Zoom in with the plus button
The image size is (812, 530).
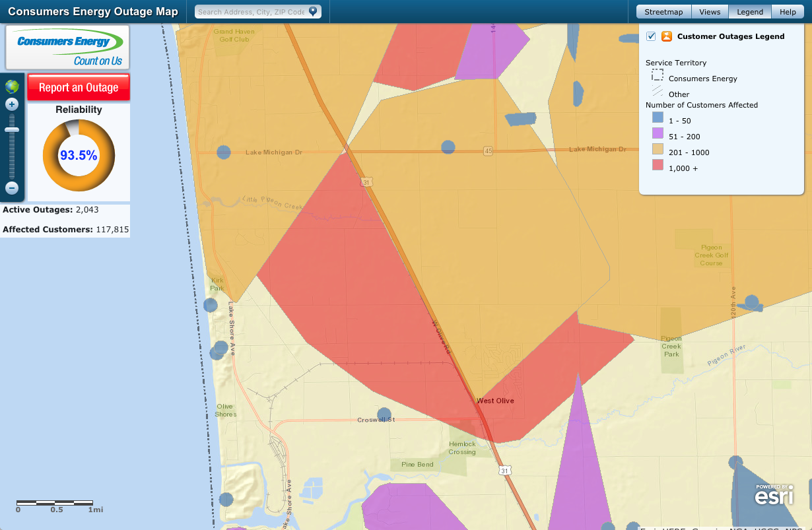[x=12, y=104]
